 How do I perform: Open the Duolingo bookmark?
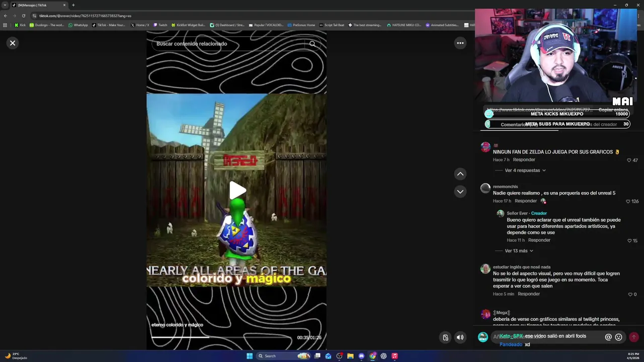point(47,25)
